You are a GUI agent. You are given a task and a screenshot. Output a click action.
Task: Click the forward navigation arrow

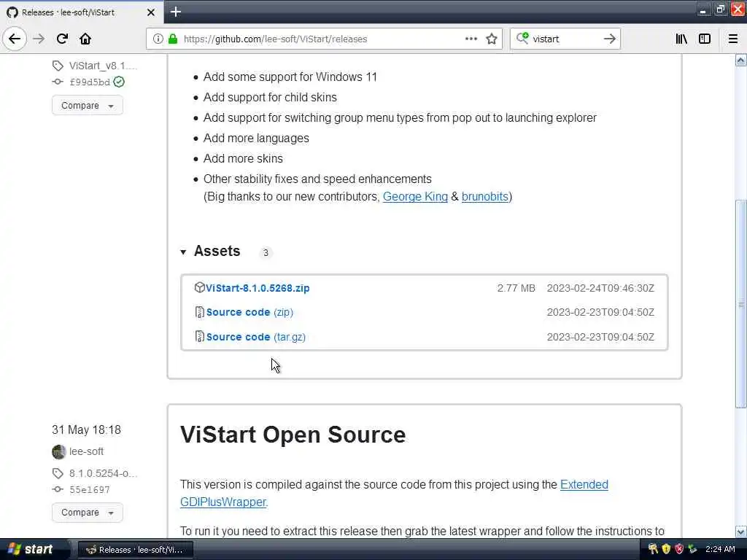pos(39,39)
